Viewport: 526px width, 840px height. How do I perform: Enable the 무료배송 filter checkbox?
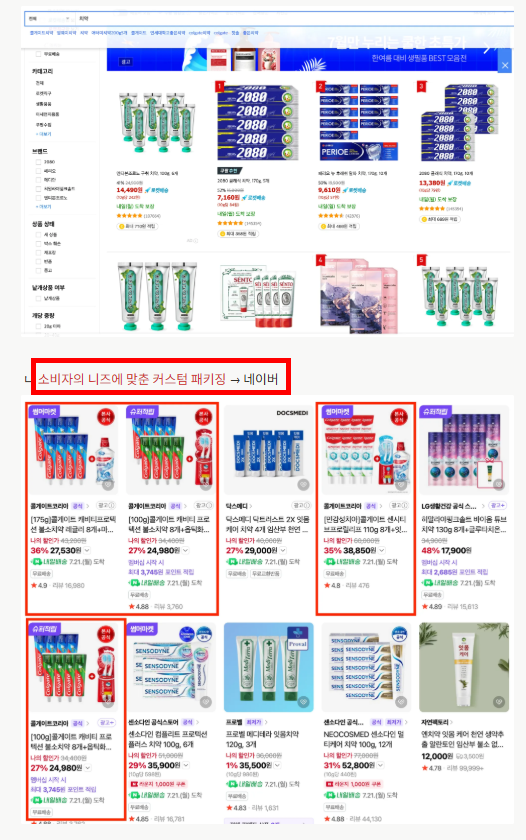click(x=38, y=54)
